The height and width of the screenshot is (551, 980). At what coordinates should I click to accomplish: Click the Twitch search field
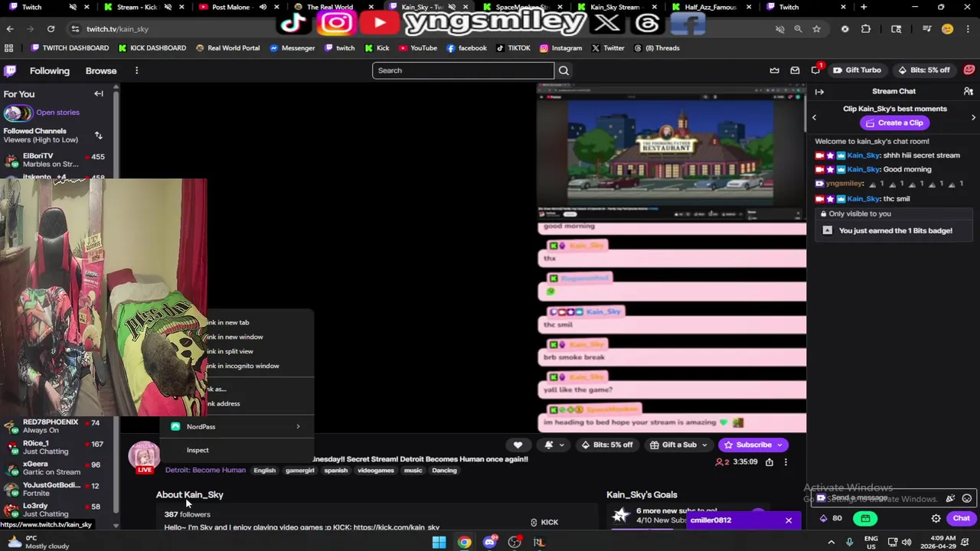(x=462, y=70)
